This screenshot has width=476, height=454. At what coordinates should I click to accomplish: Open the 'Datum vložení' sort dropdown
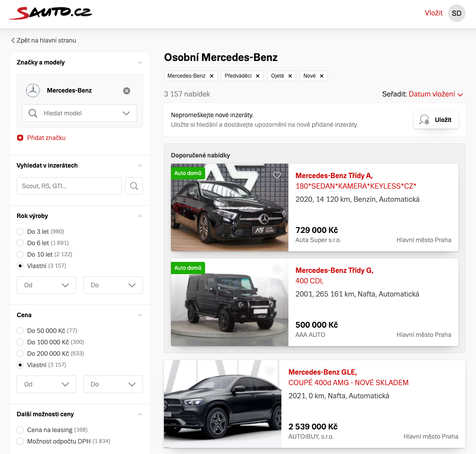click(x=436, y=94)
